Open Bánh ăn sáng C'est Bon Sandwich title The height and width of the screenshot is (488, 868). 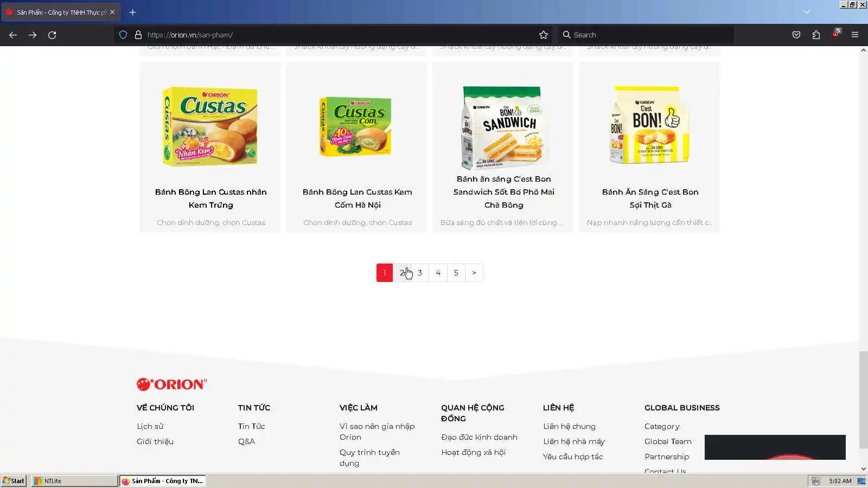(504, 192)
